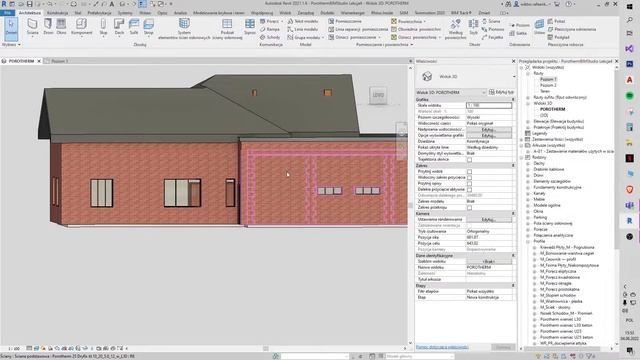Open the Widok 3D: POROTHERM instance dropdown
This screenshot has height=360, width=640.
pyautogui.click(x=451, y=93)
